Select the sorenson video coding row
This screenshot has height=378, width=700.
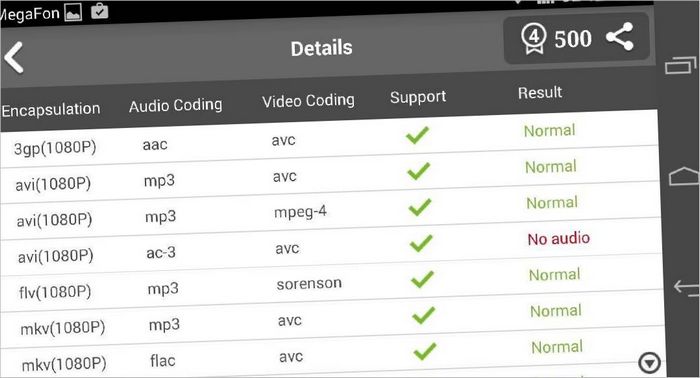coord(331,284)
